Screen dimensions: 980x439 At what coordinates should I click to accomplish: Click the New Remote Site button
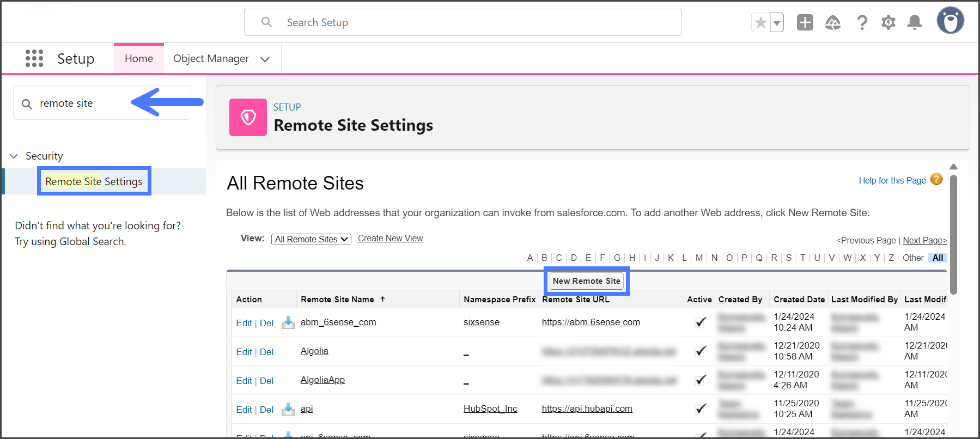click(x=586, y=281)
